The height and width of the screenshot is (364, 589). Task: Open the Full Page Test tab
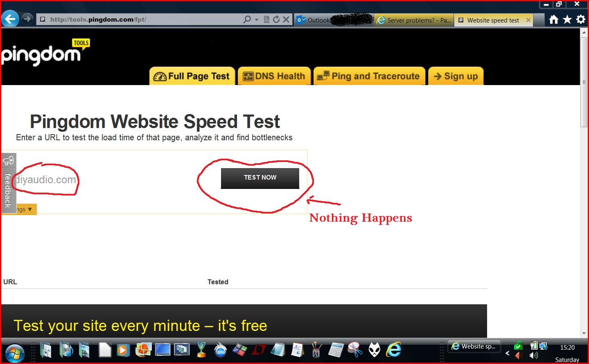192,76
